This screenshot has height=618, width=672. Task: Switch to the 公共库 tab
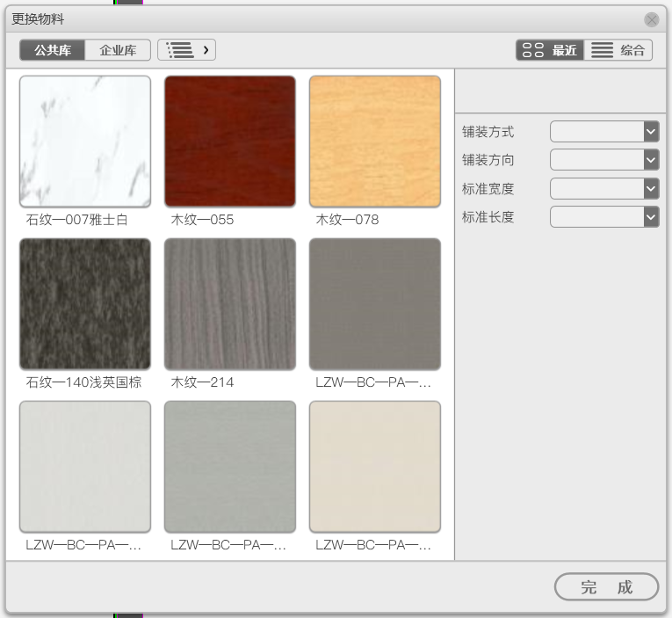tap(53, 50)
